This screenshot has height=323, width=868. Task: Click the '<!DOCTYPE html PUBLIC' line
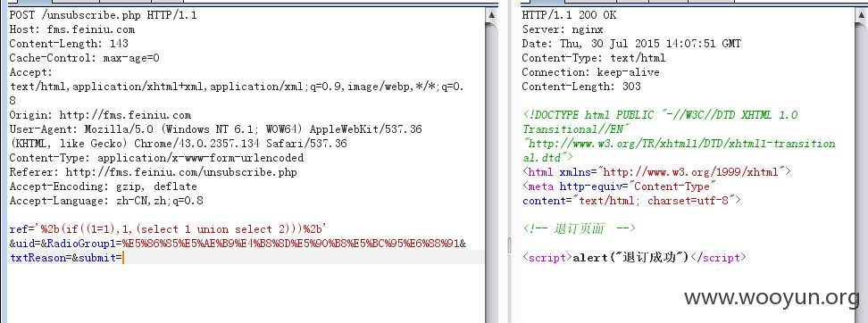click(x=660, y=115)
